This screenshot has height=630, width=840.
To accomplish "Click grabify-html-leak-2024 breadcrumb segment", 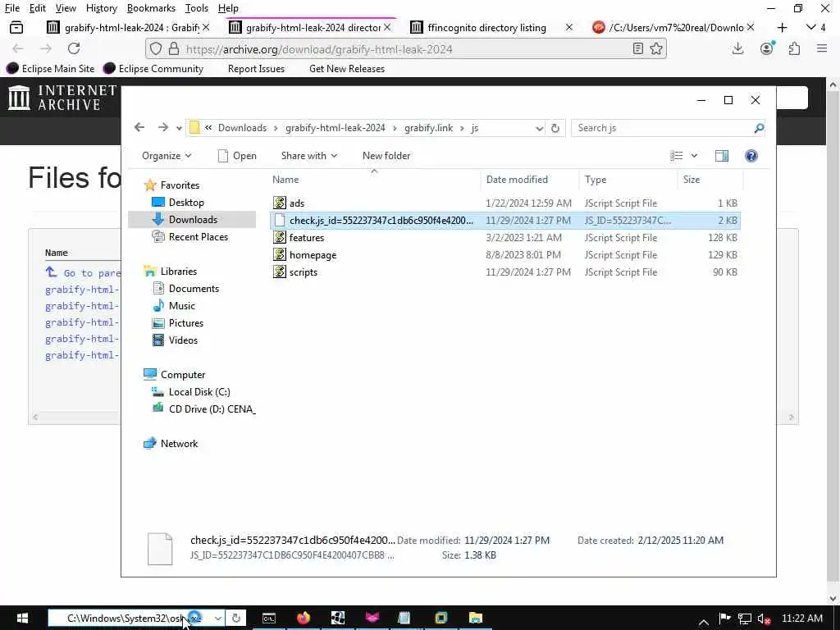I will point(336,128).
